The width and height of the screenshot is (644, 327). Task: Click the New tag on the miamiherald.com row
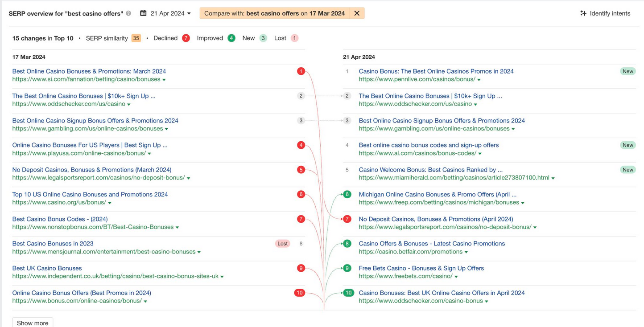tap(628, 170)
